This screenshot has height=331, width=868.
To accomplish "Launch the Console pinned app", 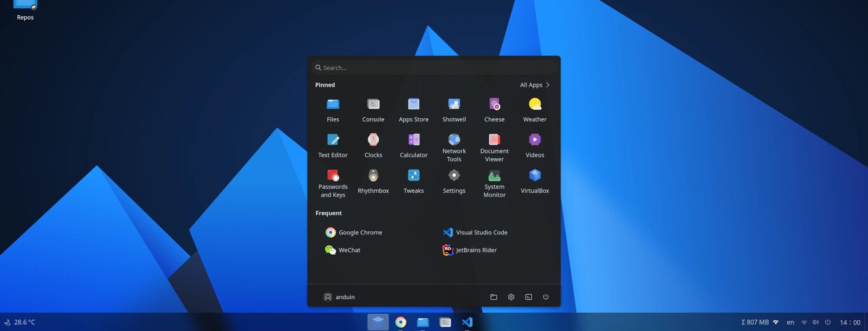I will click(373, 109).
